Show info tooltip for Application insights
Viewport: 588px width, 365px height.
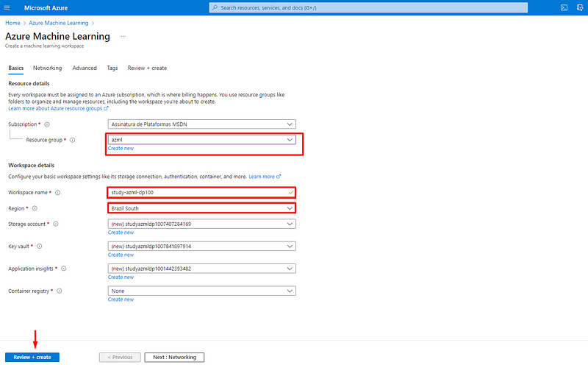(64, 269)
